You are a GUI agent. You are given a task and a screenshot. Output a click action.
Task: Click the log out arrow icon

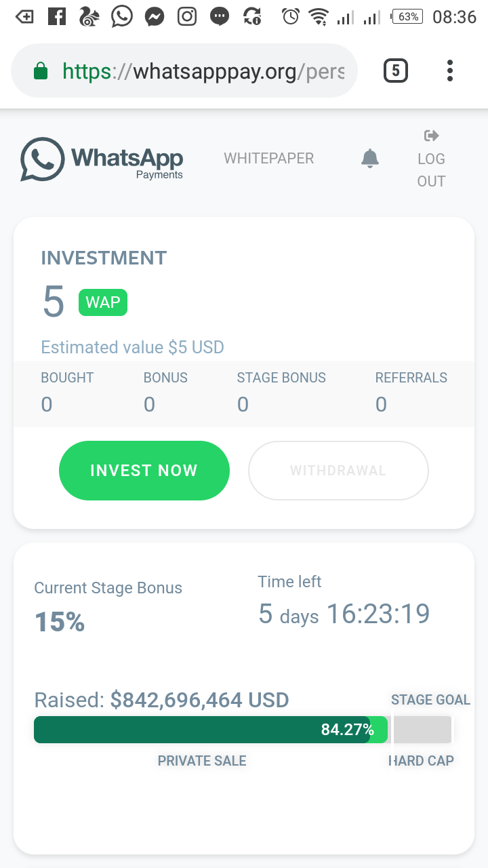(x=431, y=136)
